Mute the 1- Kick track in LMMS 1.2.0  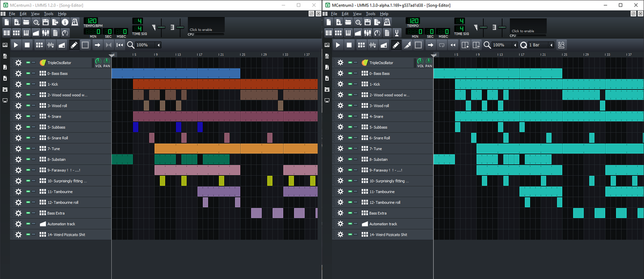pyautogui.click(x=28, y=84)
